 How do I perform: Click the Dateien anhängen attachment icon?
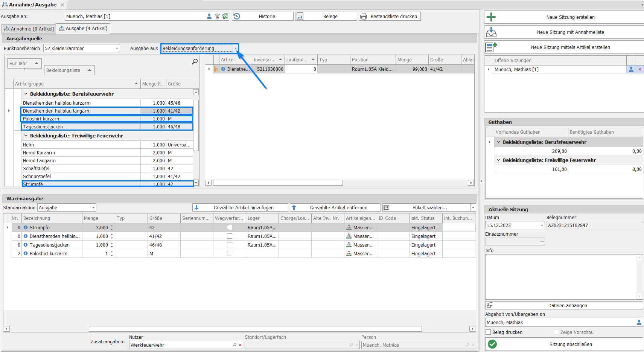coord(489,305)
